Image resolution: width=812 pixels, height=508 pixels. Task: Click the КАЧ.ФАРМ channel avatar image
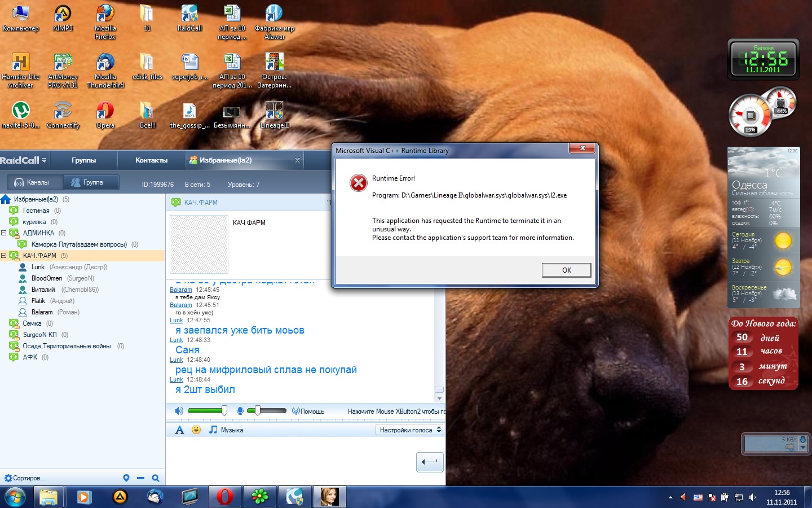point(199,244)
